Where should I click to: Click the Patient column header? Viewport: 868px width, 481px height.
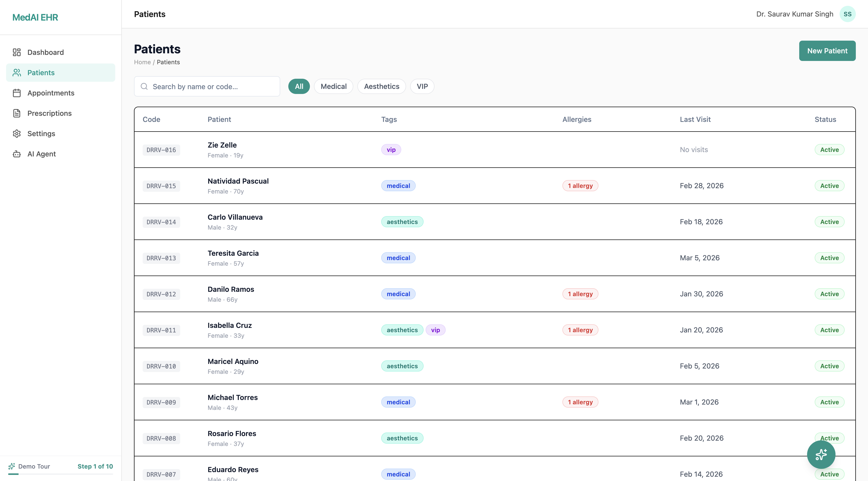click(219, 119)
